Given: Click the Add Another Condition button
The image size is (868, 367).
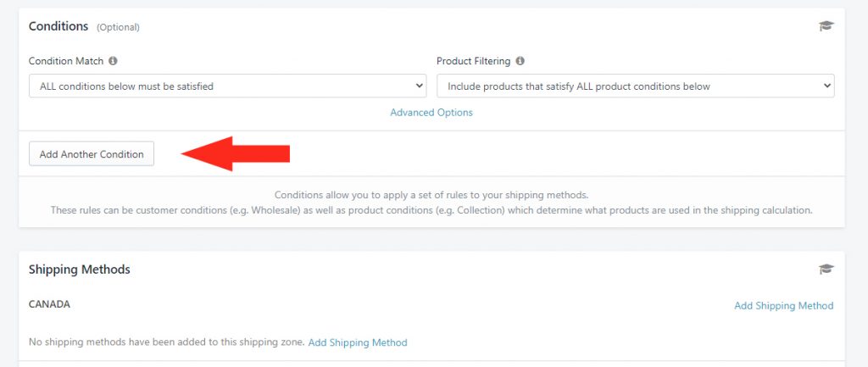Looking at the screenshot, I should point(92,154).
